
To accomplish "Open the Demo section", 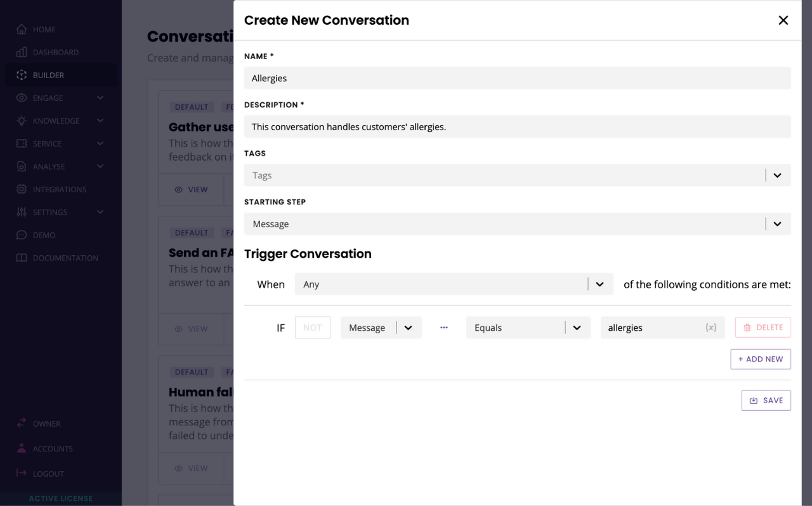I will (38, 234).
